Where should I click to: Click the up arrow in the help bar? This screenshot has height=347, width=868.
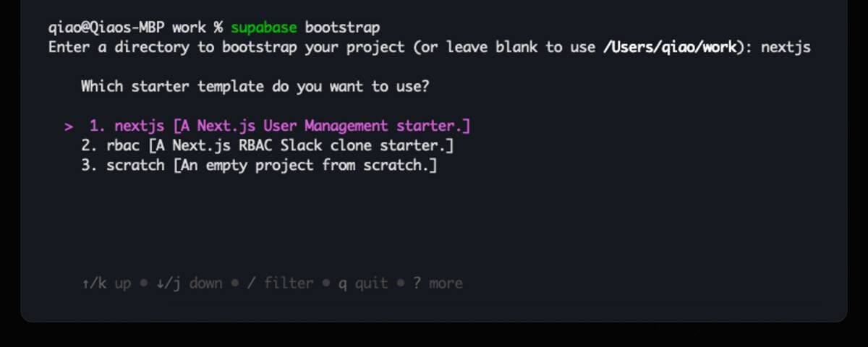click(85, 283)
